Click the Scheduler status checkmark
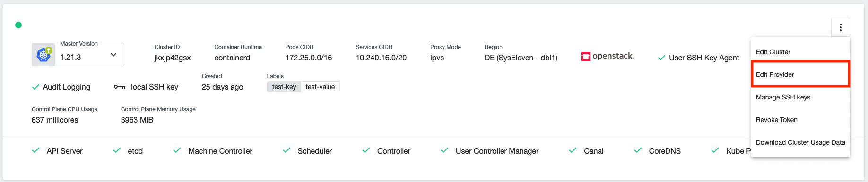 [286, 150]
